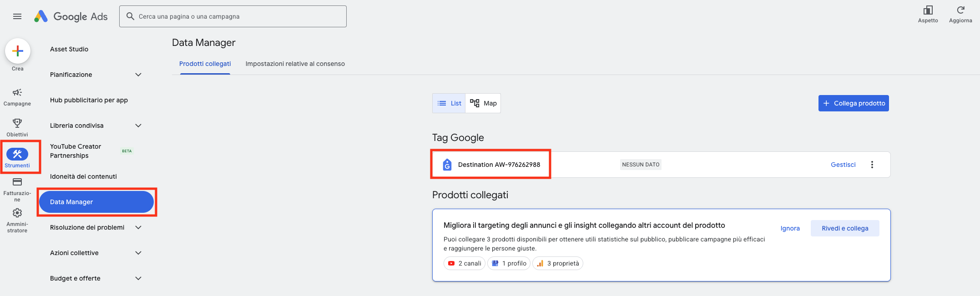This screenshot has width=980, height=296.
Task: Select the List view toggle
Action: pyautogui.click(x=449, y=103)
